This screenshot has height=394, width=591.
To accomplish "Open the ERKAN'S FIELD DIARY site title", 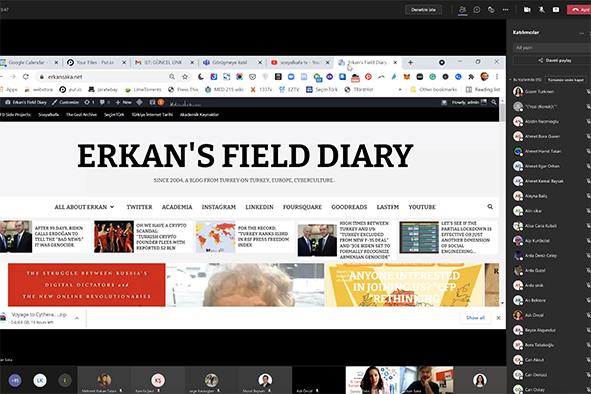I will click(x=245, y=156).
